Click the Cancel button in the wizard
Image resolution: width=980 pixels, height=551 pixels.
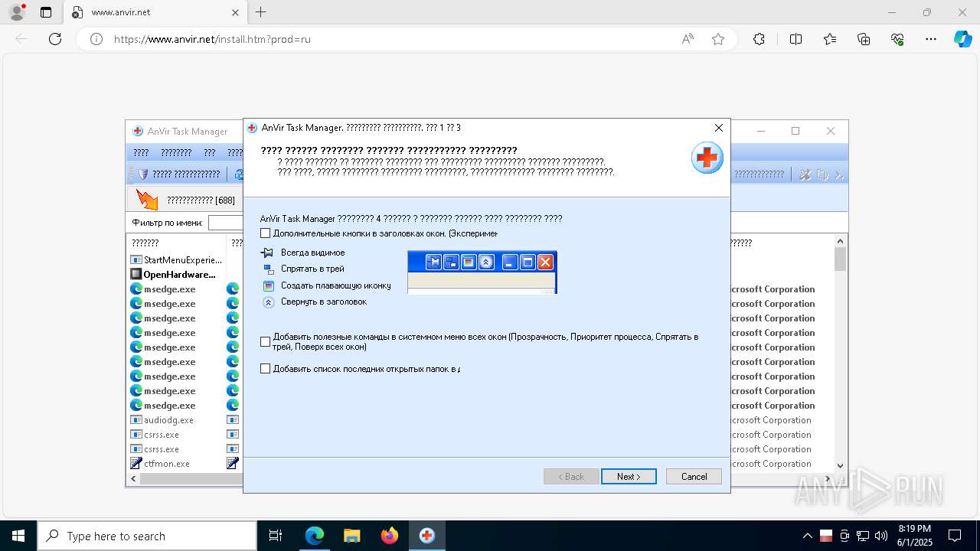(x=694, y=477)
